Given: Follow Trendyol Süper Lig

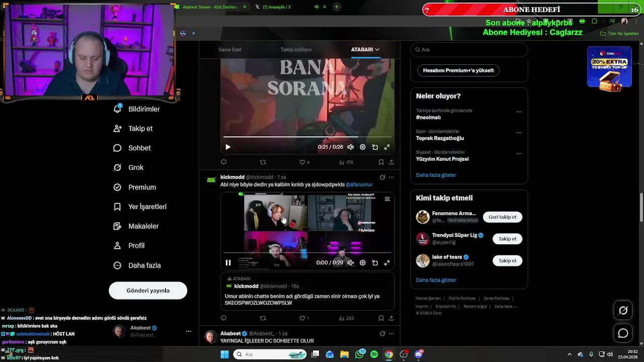Looking at the screenshot, I should coord(507,239).
